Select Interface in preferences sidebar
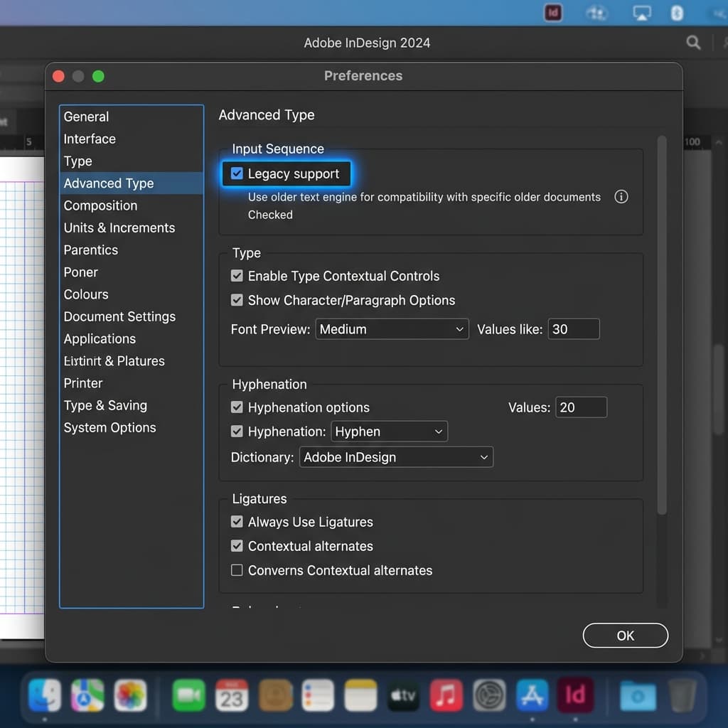The width and height of the screenshot is (728, 728). pos(132,139)
